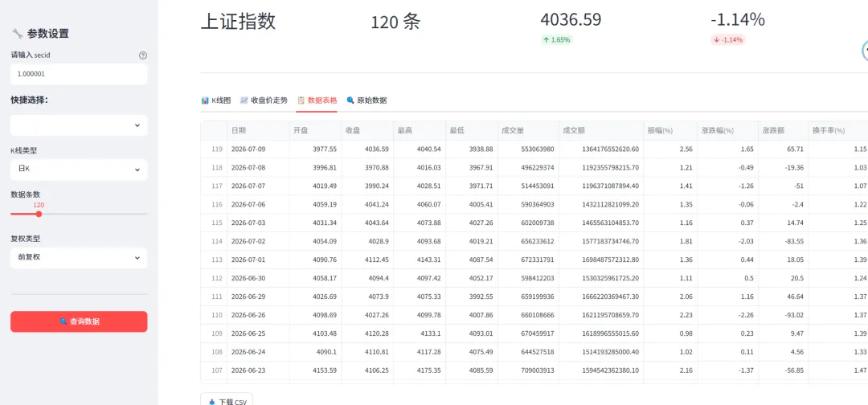Select the date cell 2026-07-02
Viewport: 868px width, 405px height.
(258, 241)
